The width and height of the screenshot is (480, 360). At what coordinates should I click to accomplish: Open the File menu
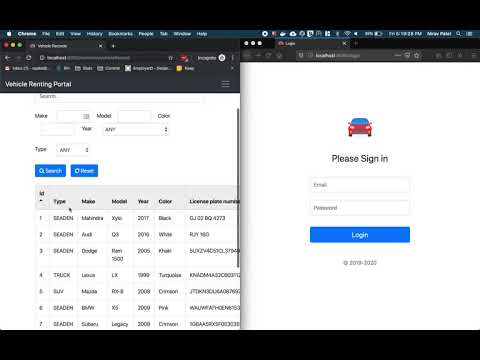[x=46, y=34]
